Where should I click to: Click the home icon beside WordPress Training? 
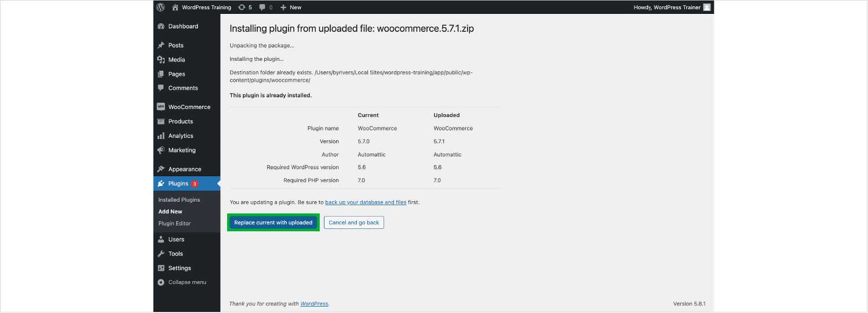[175, 8]
